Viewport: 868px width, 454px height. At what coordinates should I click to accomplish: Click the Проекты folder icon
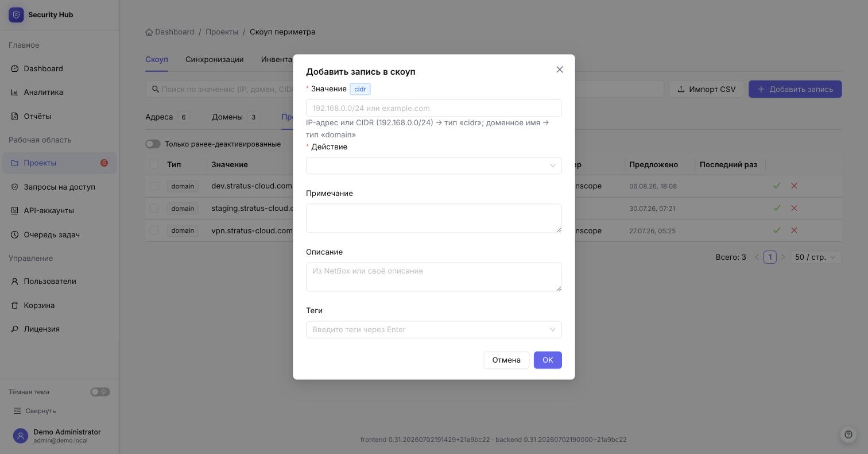point(15,163)
